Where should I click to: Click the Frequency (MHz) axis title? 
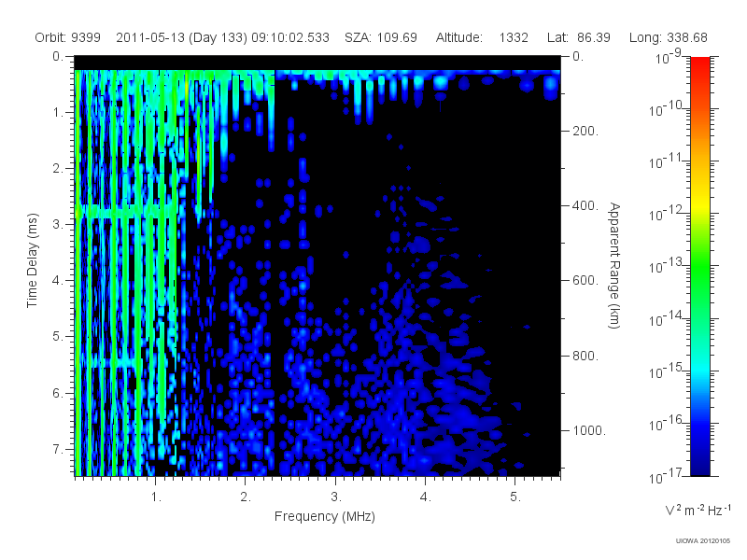324,517
